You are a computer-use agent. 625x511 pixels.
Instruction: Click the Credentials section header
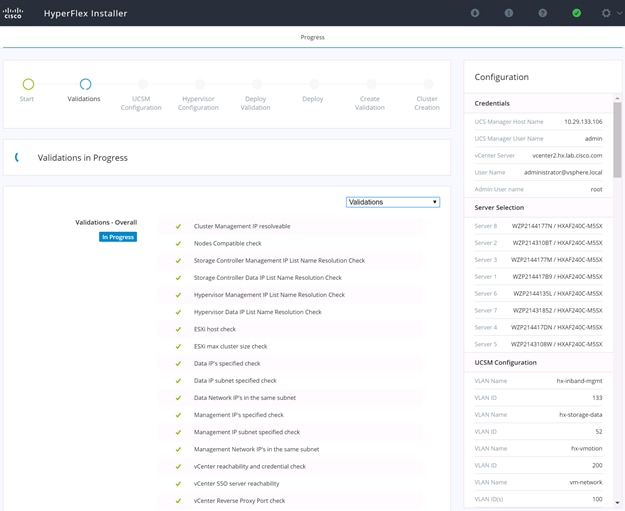point(492,103)
